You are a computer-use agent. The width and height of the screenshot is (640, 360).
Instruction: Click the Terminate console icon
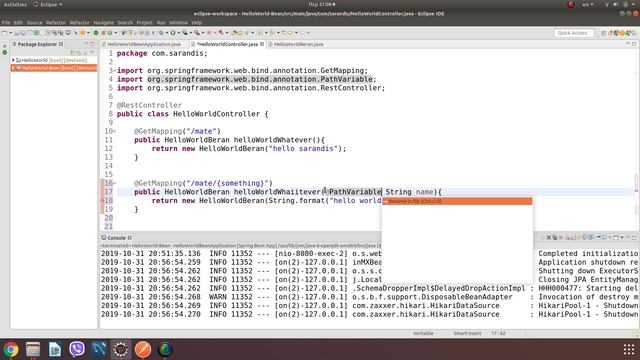click(x=560, y=237)
